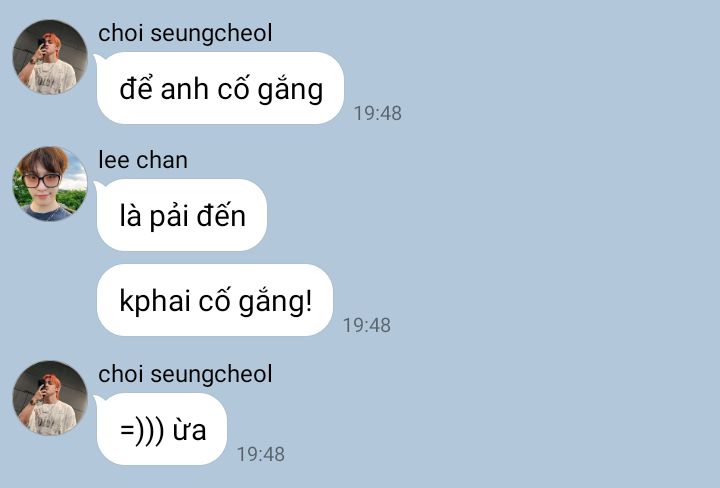
Task: Click the bubble tail of '=))) ừa' message
Action: click(x=99, y=400)
